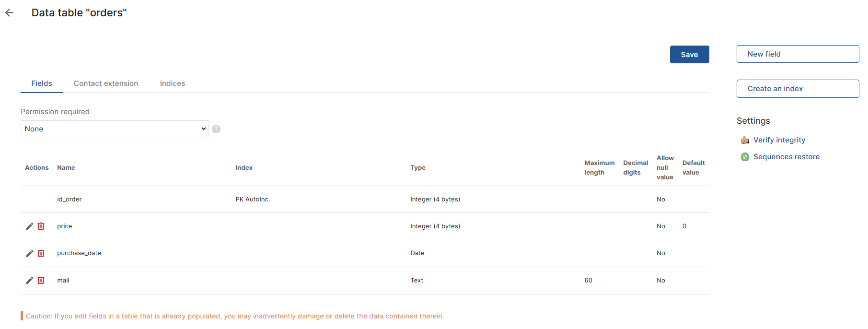The width and height of the screenshot is (868, 329).
Task: Delete the purchase_date field trash icon
Action: [x=41, y=253]
